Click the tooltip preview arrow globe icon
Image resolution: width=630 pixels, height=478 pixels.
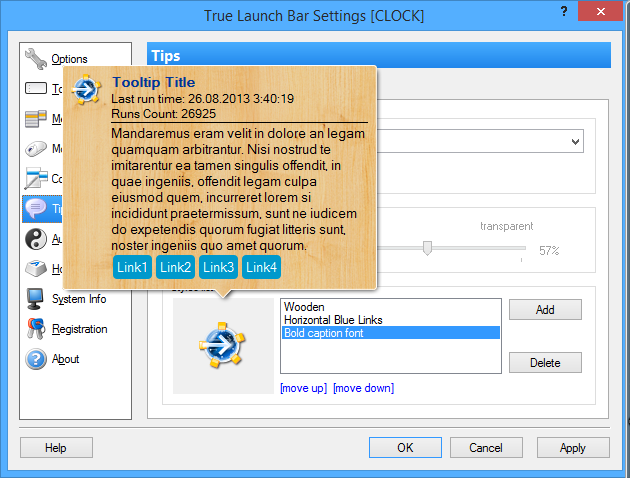click(86, 89)
